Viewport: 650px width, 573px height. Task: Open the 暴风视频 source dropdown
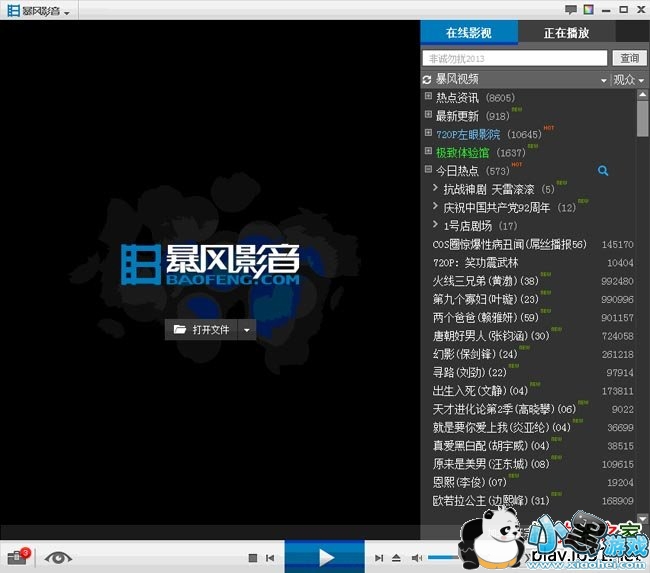[x=604, y=80]
